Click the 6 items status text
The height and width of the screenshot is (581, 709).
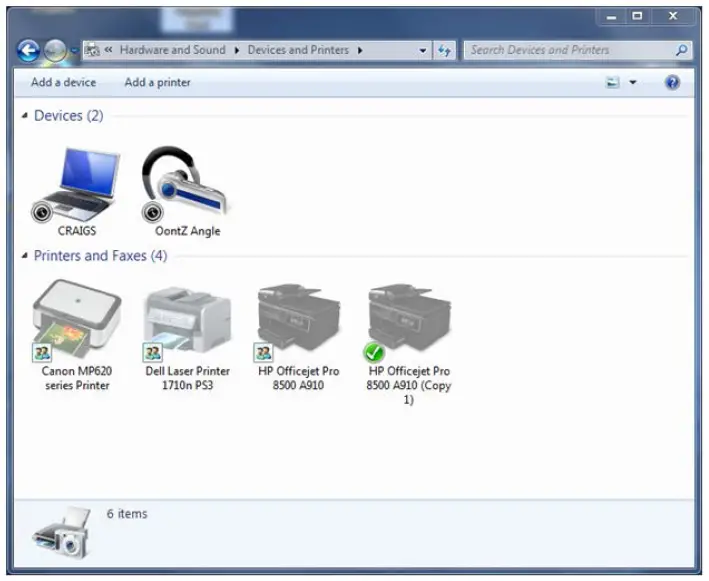127,514
